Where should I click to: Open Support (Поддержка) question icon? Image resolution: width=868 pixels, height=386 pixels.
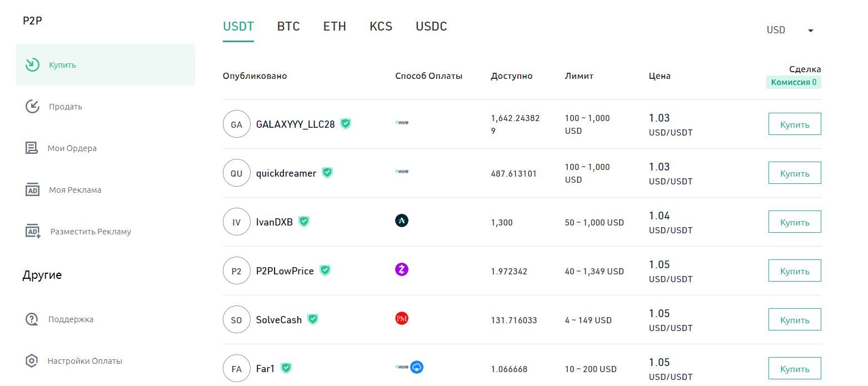point(32,319)
